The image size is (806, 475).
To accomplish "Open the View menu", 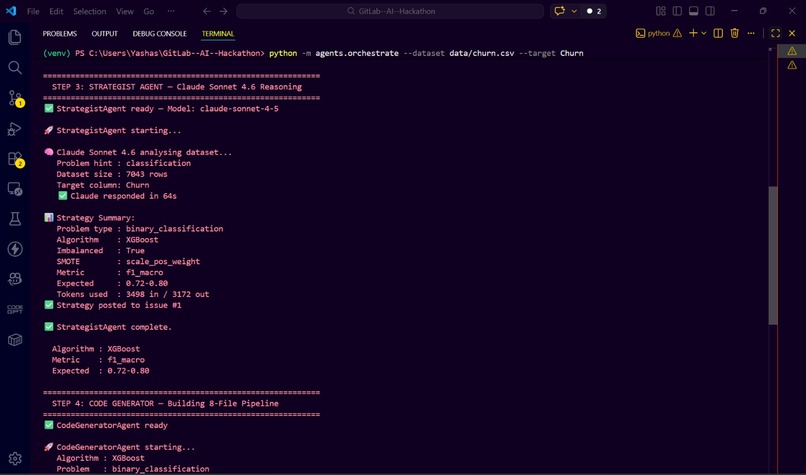I will pyautogui.click(x=125, y=11).
